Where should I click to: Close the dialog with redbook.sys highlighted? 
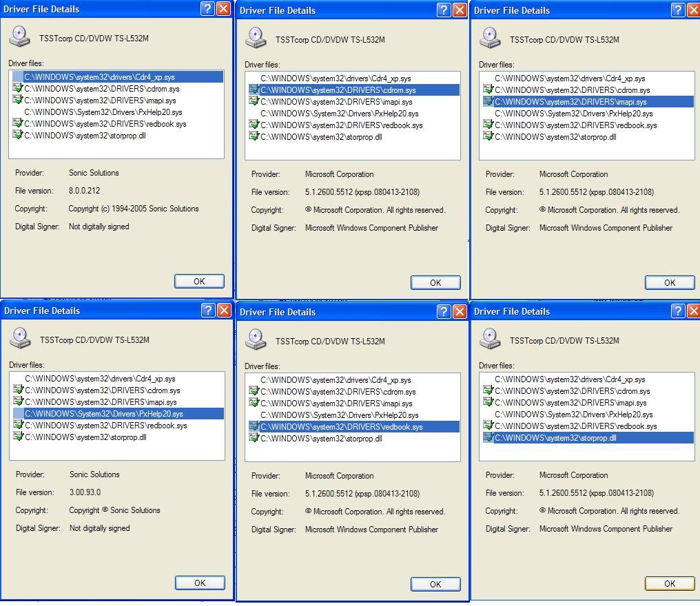pos(460,311)
